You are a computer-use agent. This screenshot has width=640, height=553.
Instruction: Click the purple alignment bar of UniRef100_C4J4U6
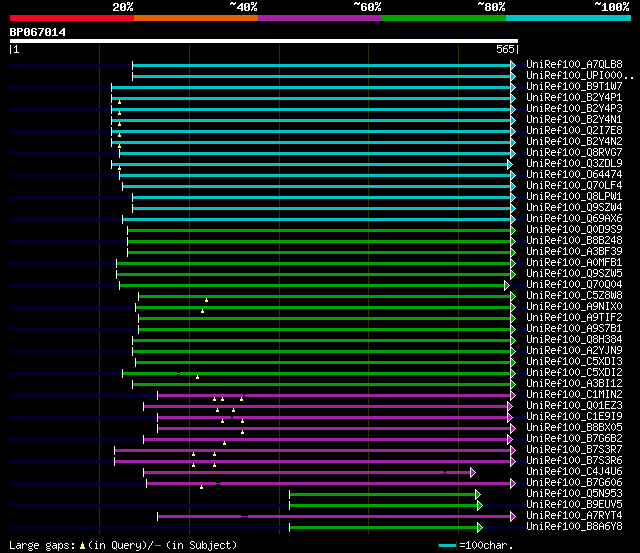[x=309, y=473]
